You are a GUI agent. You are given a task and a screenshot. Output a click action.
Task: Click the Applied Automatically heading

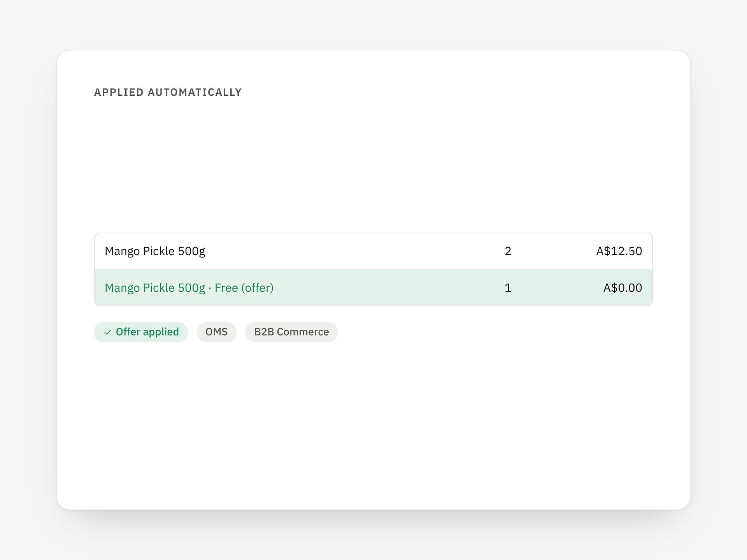(x=168, y=92)
